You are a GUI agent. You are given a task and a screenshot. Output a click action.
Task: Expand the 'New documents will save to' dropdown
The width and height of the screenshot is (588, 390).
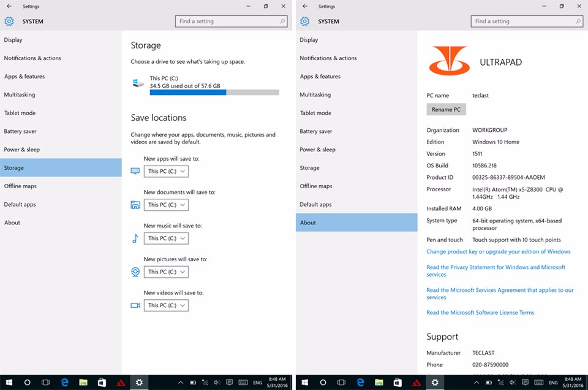166,205
